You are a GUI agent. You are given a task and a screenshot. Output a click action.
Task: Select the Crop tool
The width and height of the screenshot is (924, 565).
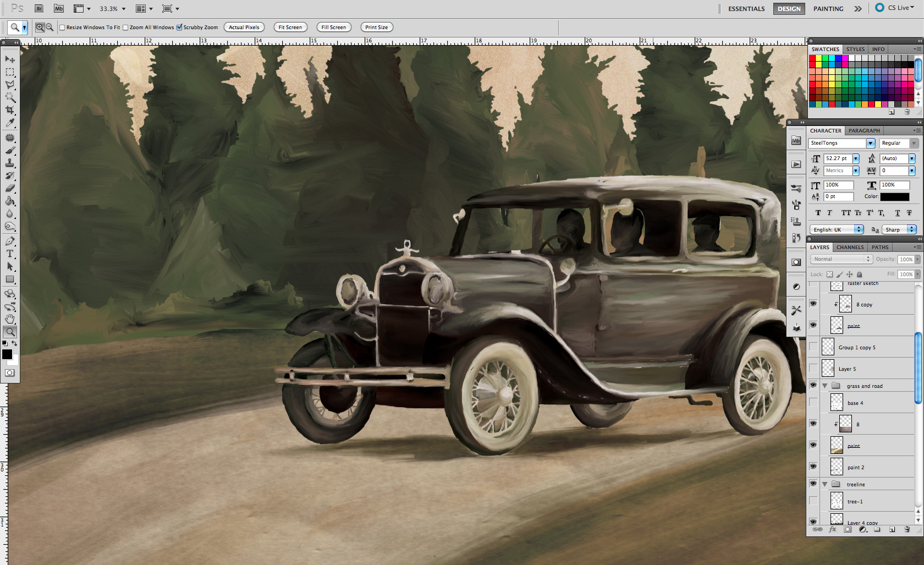tap(10, 110)
